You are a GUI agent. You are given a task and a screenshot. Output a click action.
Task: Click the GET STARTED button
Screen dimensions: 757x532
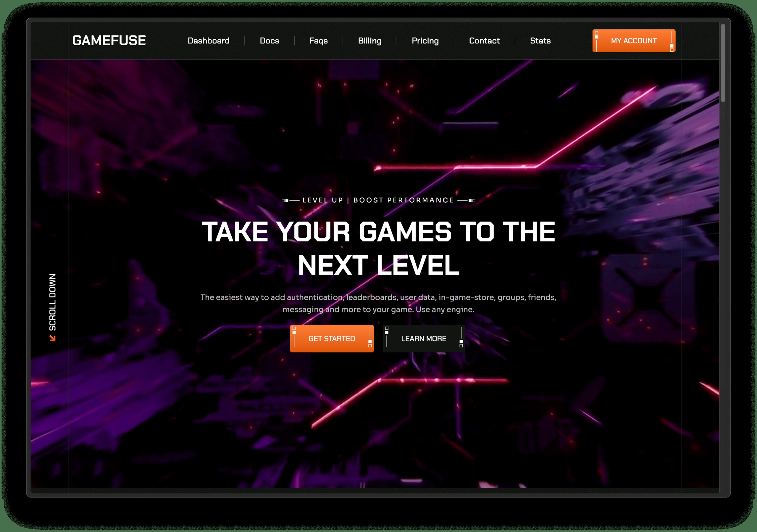(x=332, y=338)
